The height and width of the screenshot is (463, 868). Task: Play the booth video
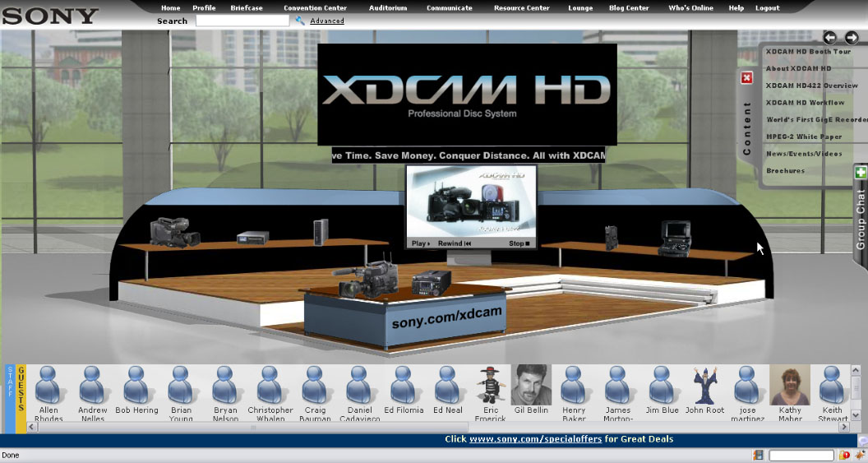point(421,243)
